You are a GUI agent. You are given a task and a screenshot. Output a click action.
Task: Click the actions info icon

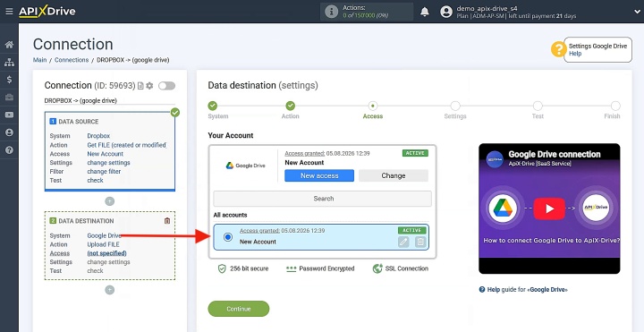click(331, 12)
